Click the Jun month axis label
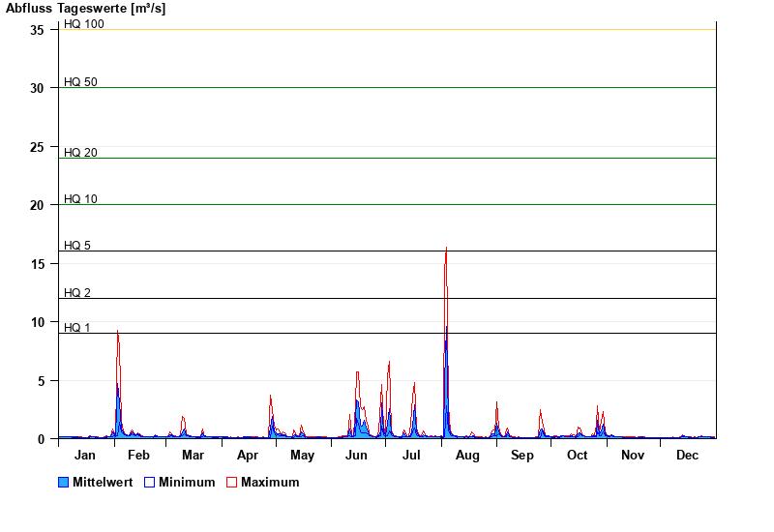The width and height of the screenshot is (774, 532). pyautogui.click(x=357, y=456)
